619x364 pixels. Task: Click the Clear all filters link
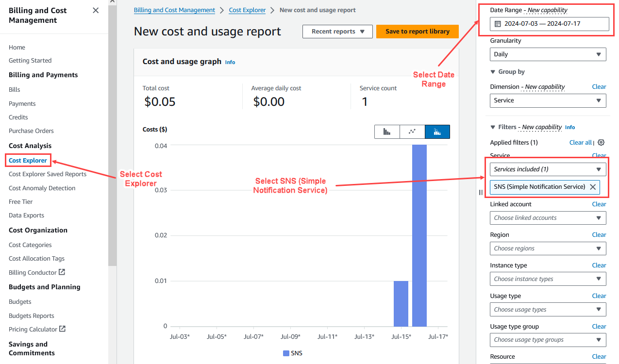tap(581, 142)
